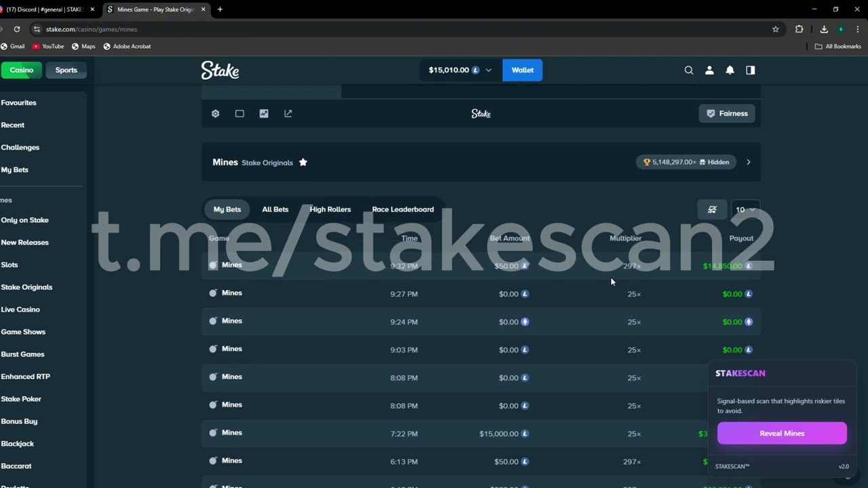This screenshot has width=868, height=488.
Task: Open Recent in sidebar
Action: [x=13, y=125]
